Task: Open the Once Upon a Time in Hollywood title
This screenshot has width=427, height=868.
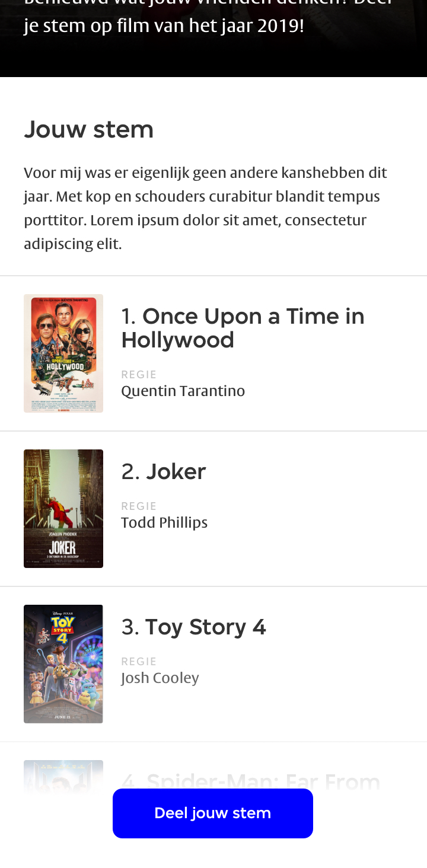Action: coord(243,328)
